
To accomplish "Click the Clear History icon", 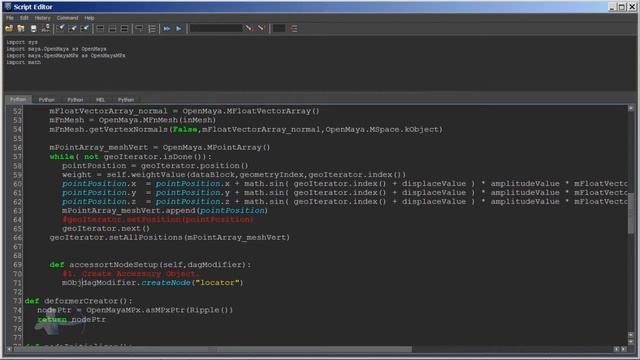I will point(60,29).
